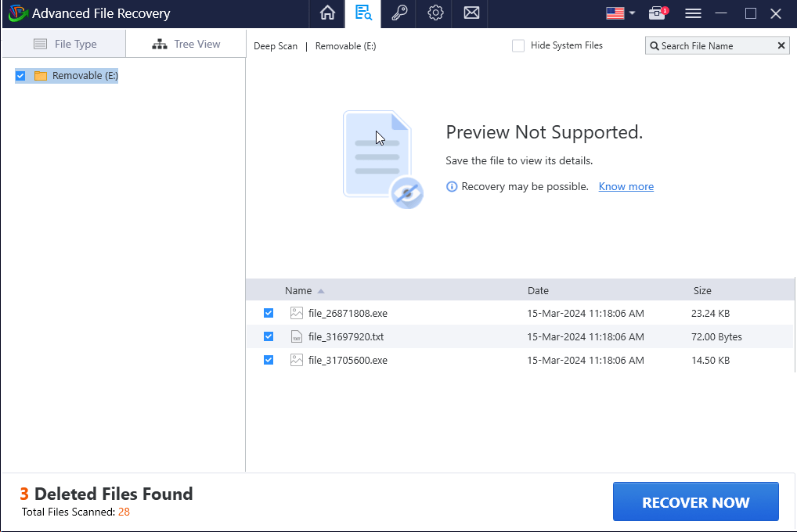Open the language flag dropdown
The height and width of the screenshot is (532, 797).
point(620,13)
